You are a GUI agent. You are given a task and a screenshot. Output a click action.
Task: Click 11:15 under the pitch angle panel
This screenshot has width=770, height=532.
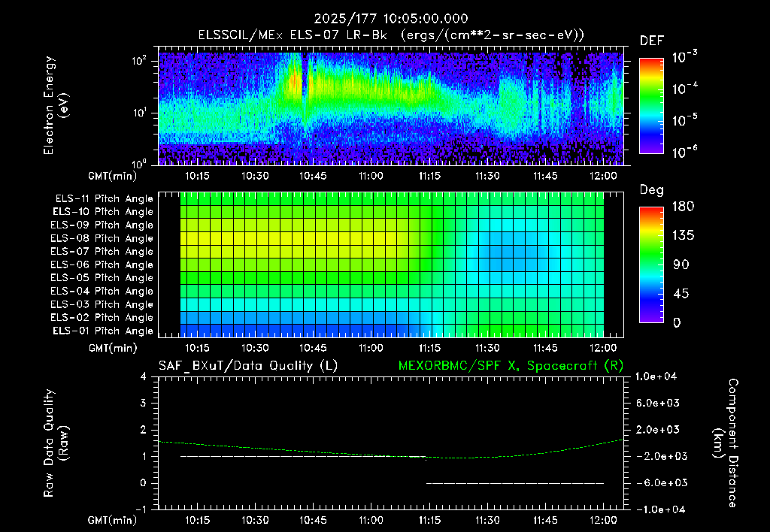429,348
